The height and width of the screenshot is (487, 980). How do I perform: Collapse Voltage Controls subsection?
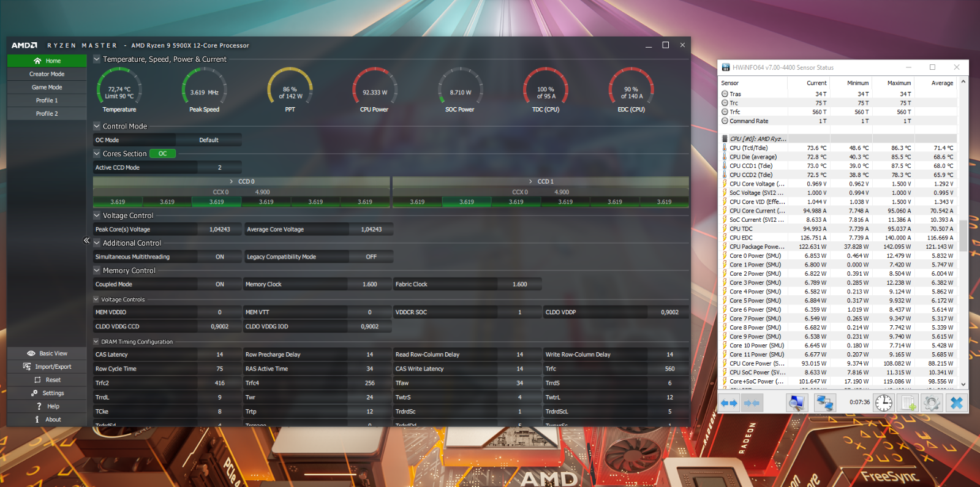click(x=96, y=300)
